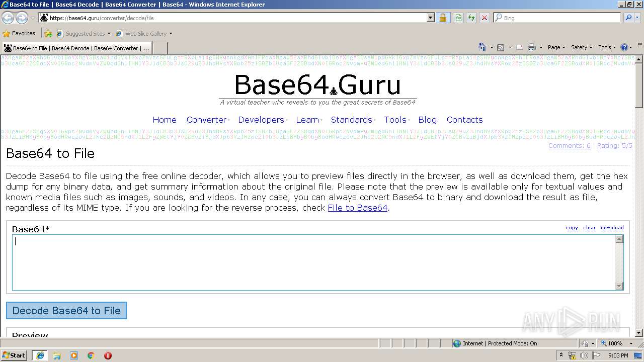Viewport: 644px width, 362px height.
Task: Open the Comments: 6 link
Action: point(570,146)
